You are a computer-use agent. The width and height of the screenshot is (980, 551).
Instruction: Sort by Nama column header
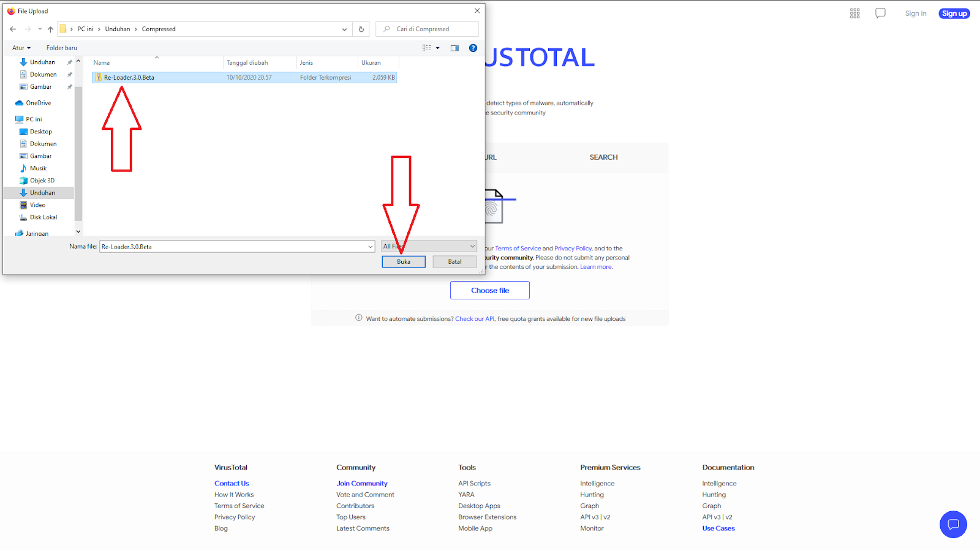point(157,62)
